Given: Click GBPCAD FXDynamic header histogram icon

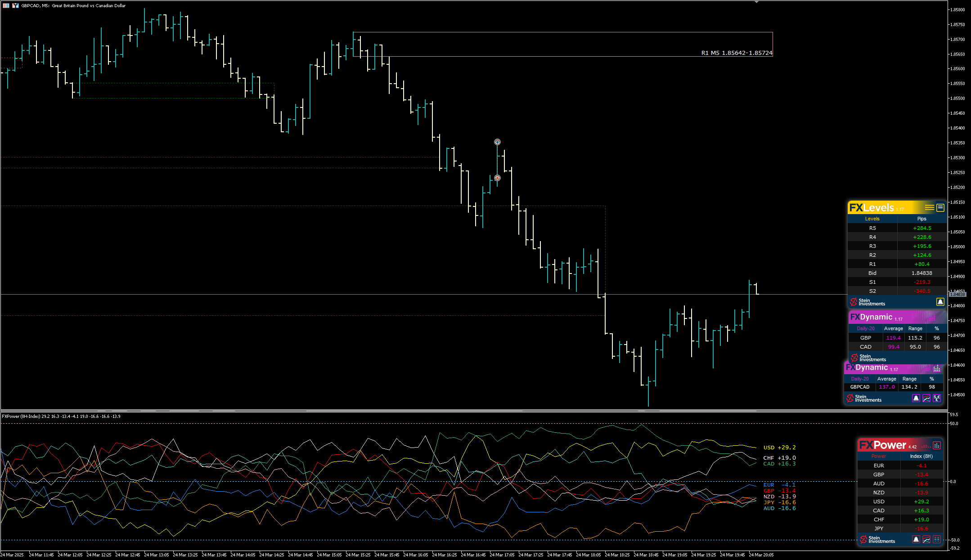Looking at the screenshot, I should (x=936, y=368).
